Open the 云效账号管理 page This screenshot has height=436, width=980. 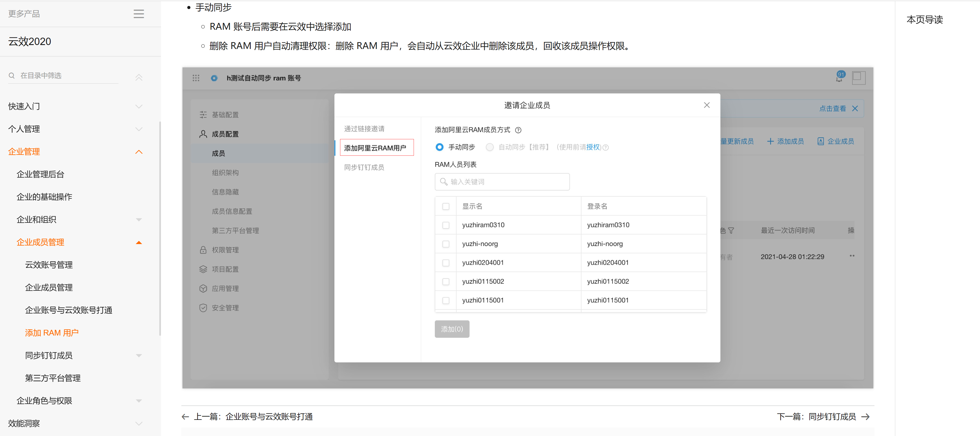click(49, 265)
